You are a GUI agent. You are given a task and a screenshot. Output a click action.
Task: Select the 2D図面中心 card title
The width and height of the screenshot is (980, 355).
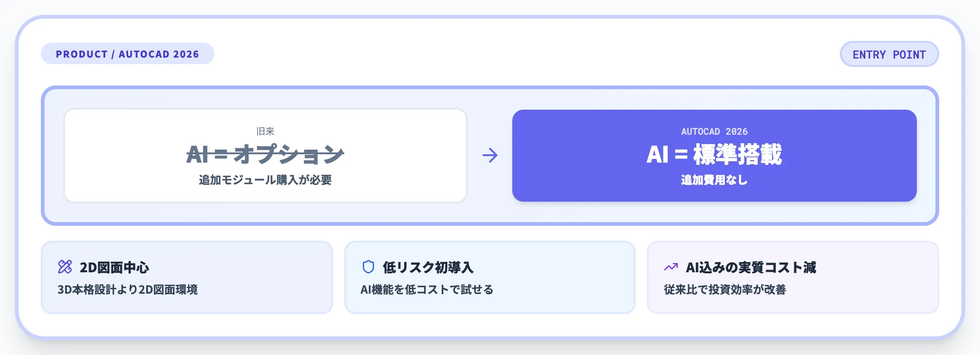point(115,268)
